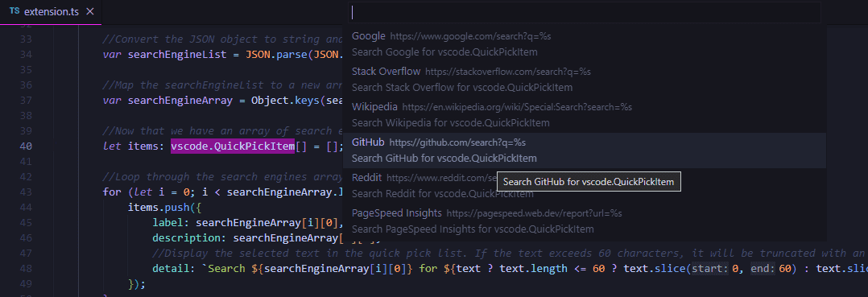Click line number 40 in gutter

26,146
